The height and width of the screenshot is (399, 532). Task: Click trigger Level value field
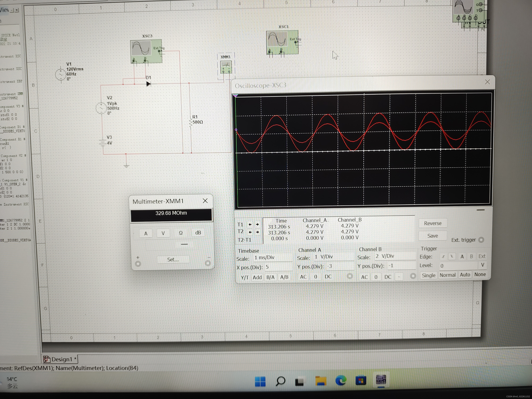pyautogui.click(x=458, y=266)
